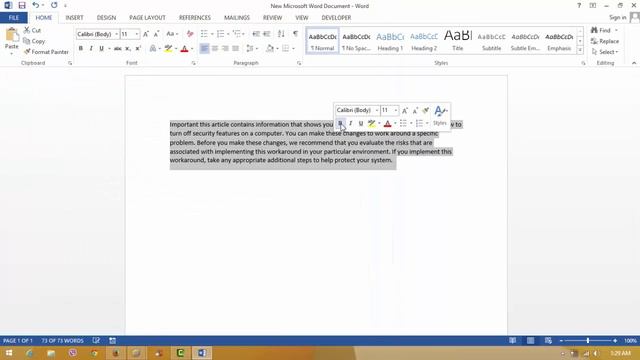Center text alignment in ribbon
The image size is (640, 360).
[214, 49]
